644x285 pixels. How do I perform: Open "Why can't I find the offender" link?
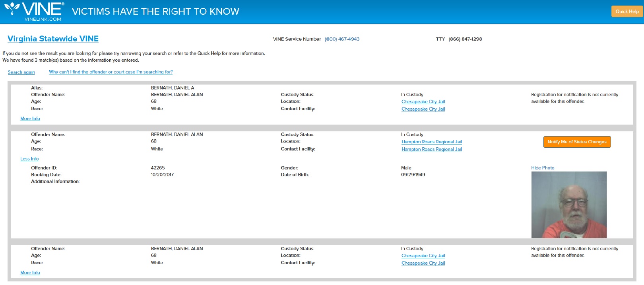pos(111,72)
